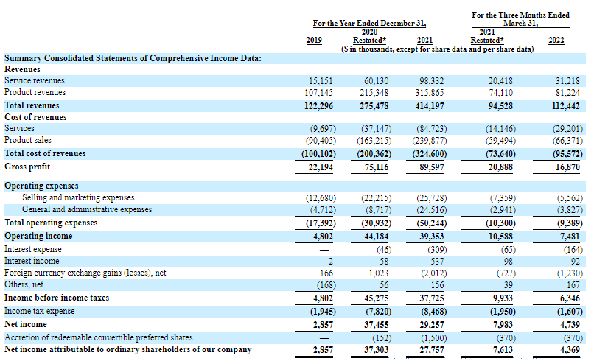This screenshot has width=594, height=364.
Task: Select the 'Cost of revenues' heading
Action: click(x=35, y=117)
